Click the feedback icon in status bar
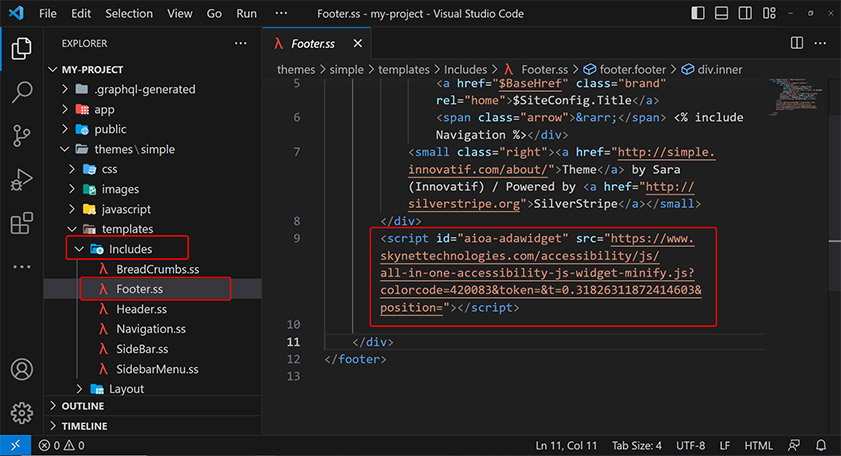This screenshot has height=456, width=841. click(794, 445)
